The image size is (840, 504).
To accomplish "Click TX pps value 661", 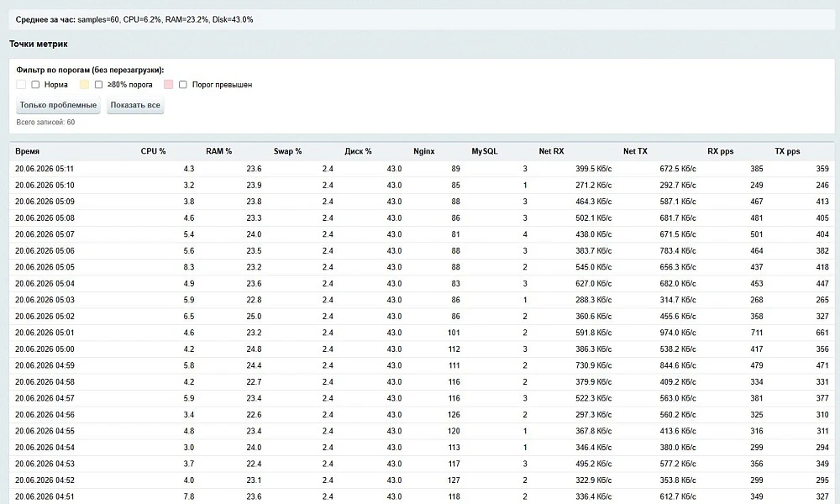I will (x=822, y=333).
